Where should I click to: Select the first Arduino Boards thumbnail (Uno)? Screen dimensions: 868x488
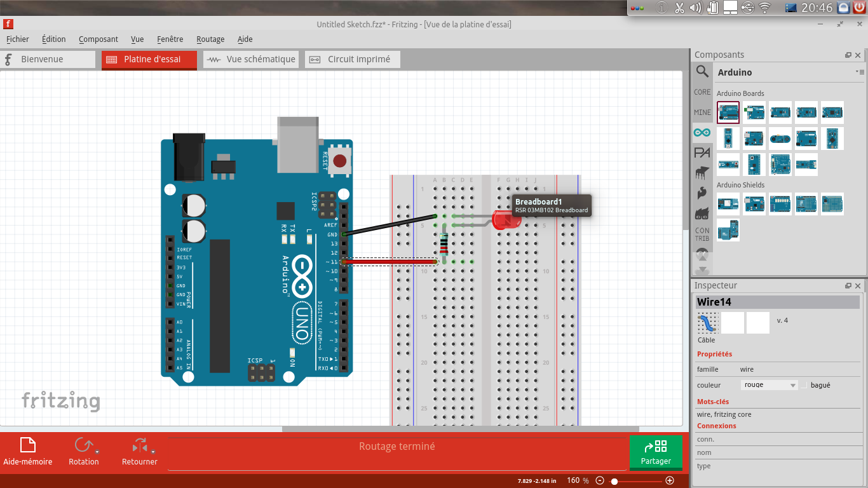click(728, 112)
